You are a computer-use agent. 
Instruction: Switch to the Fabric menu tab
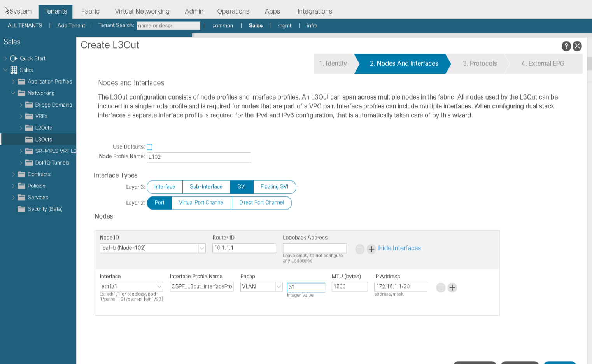click(90, 11)
